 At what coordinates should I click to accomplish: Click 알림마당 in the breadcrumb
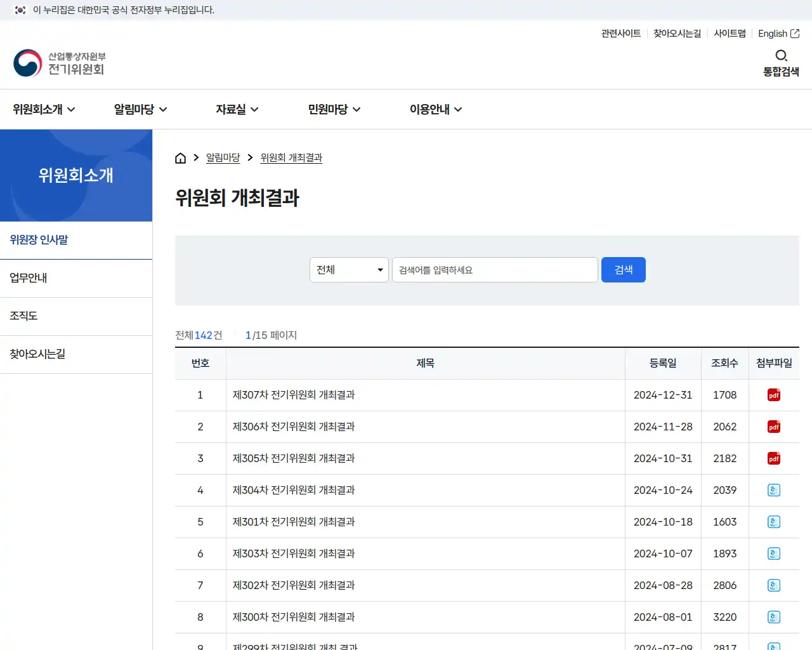pos(223,157)
